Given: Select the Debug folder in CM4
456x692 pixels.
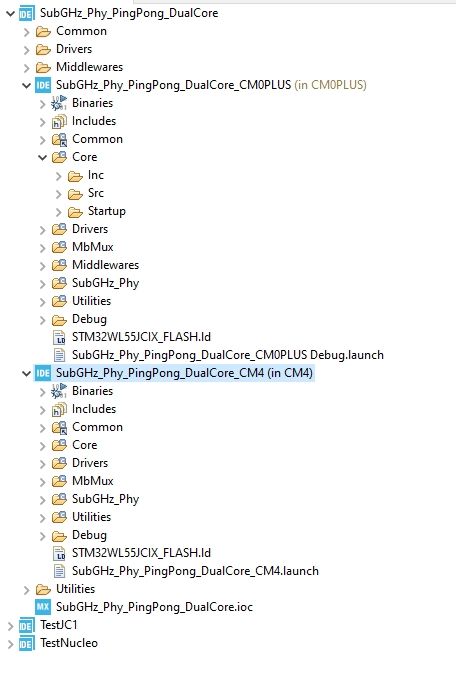Looking at the screenshot, I should (x=89, y=535).
